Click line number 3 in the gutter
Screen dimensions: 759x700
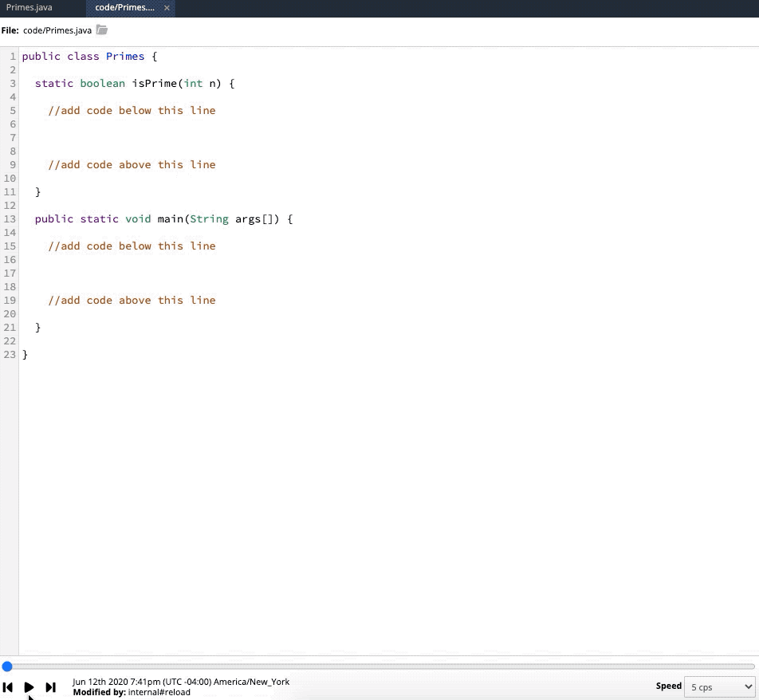(x=12, y=83)
